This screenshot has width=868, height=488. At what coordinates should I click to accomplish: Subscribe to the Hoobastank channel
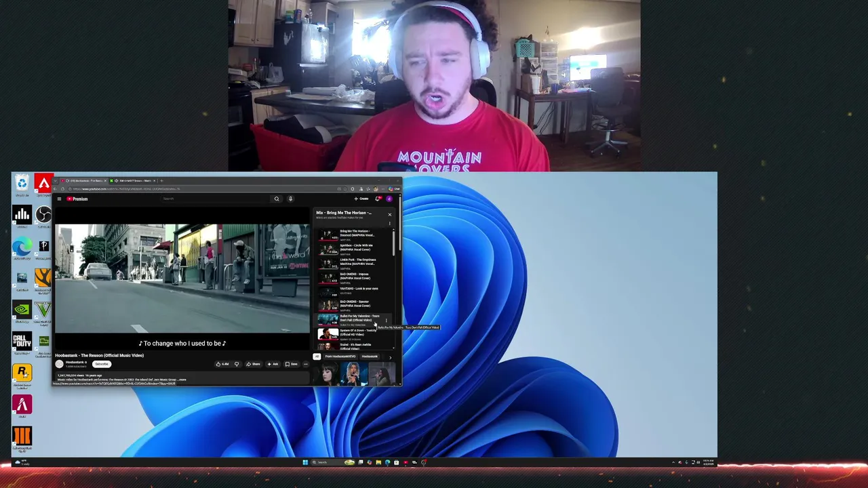tap(102, 364)
